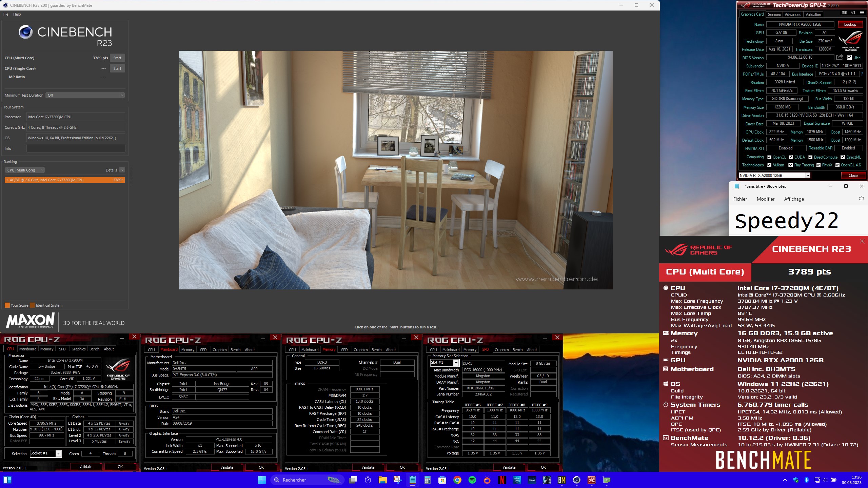Open the Minimum Test Duration dropdown

point(85,95)
